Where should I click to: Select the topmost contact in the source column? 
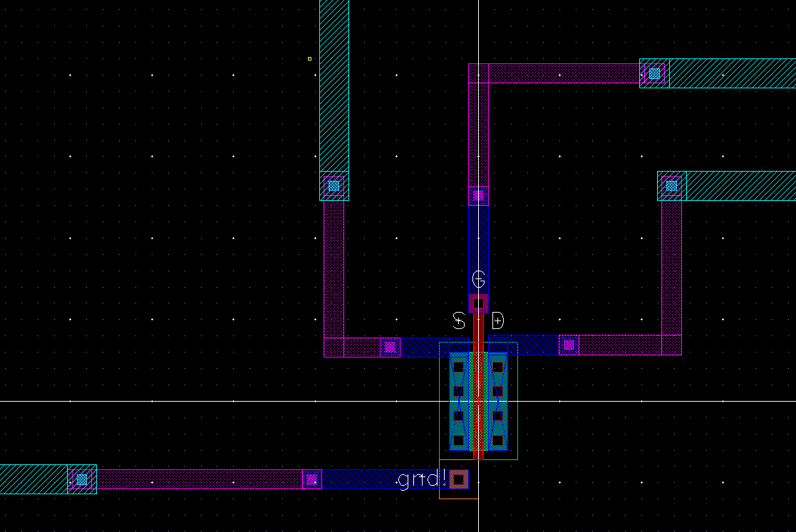click(458, 367)
